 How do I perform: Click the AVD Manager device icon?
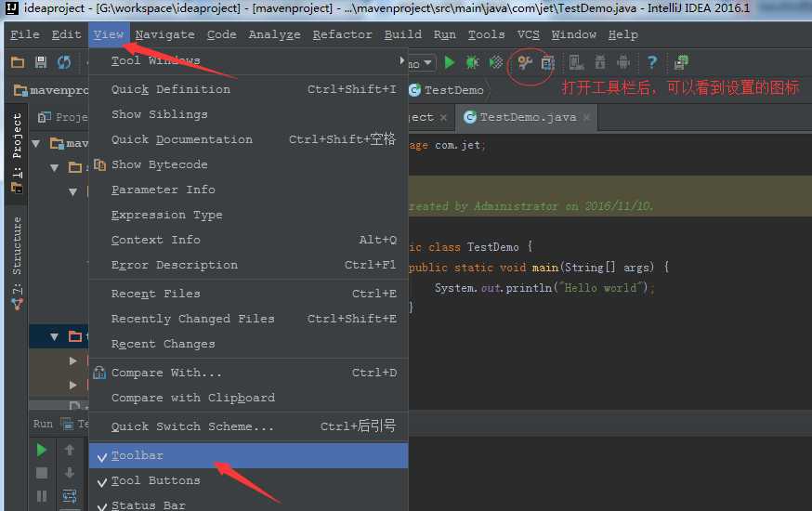[x=576, y=62]
